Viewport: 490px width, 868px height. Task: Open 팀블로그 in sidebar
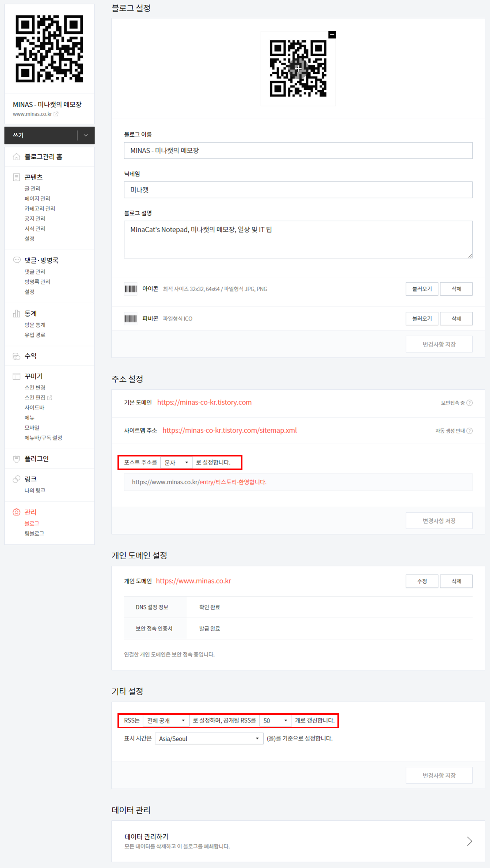[x=34, y=533]
